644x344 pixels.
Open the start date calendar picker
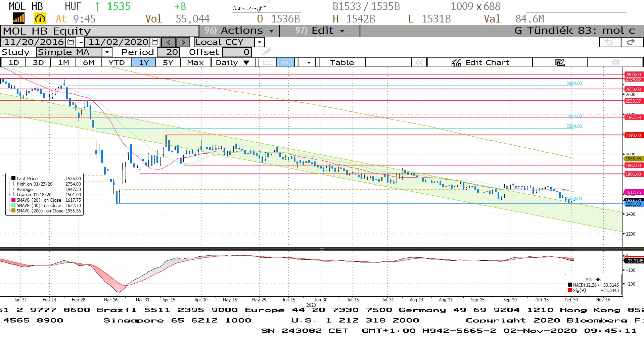[71, 42]
